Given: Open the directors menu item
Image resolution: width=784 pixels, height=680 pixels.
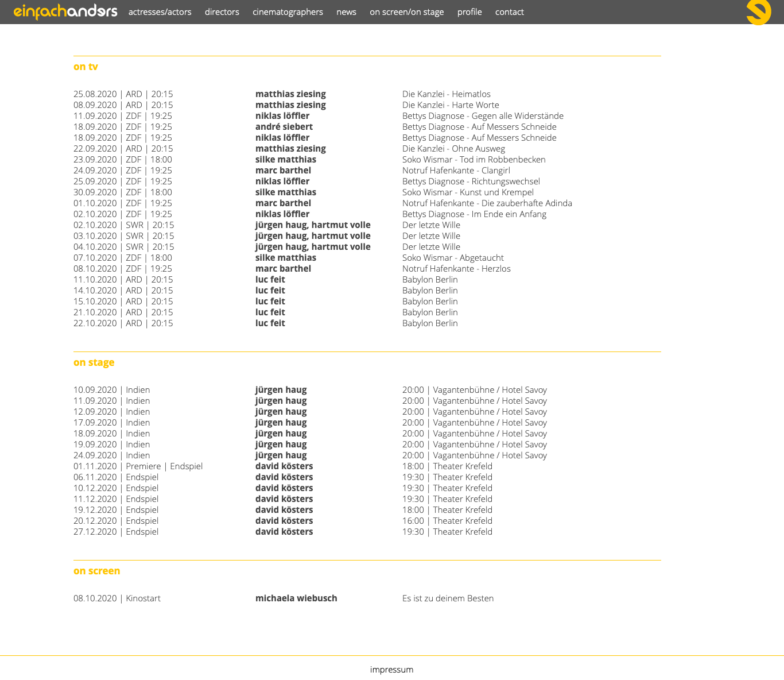Looking at the screenshot, I should coord(222,12).
